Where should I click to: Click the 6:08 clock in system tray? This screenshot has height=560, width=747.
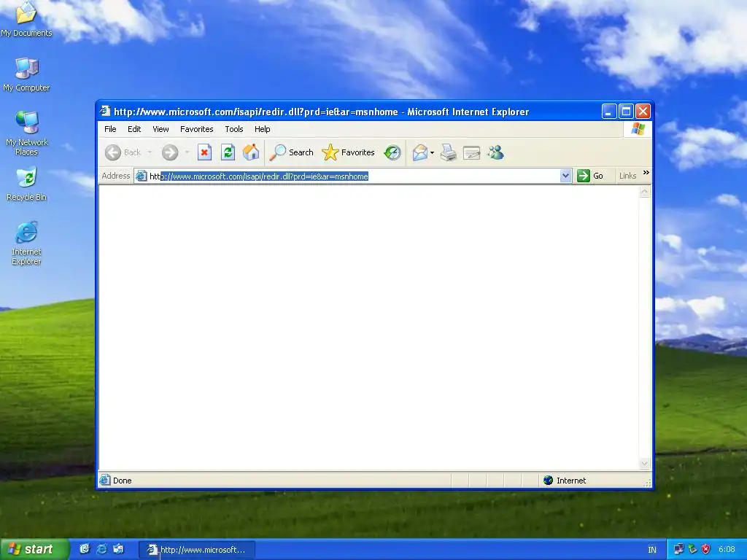tap(727, 549)
